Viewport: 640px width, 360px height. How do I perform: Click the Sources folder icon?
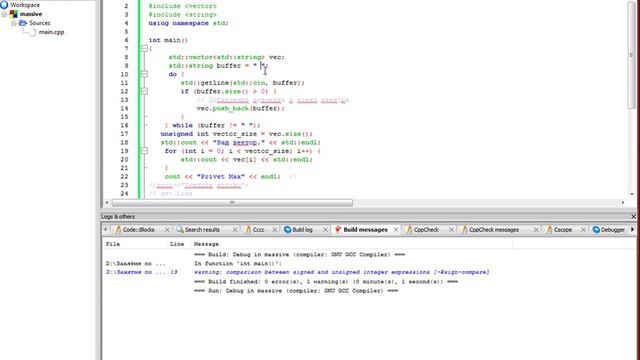(23, 23)
